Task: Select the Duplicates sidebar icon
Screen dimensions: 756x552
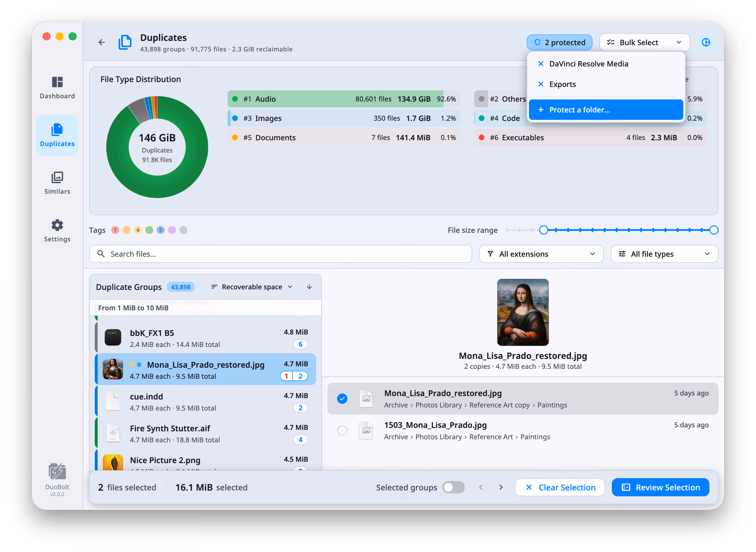Action: point(57,129)
